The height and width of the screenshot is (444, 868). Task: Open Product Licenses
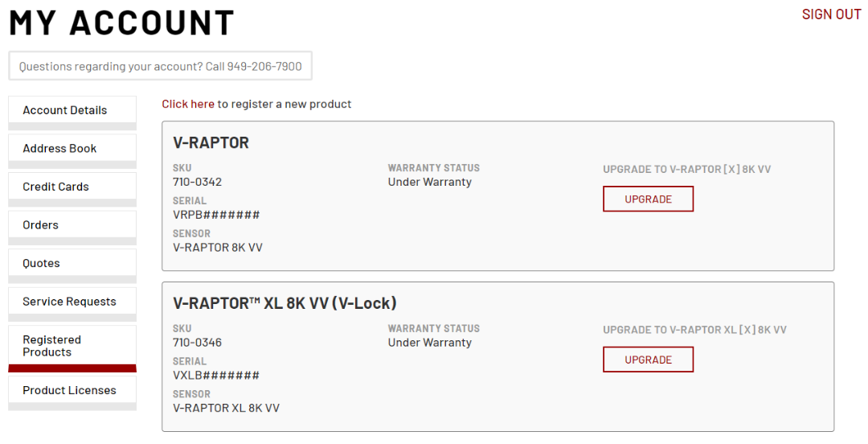point(72,390)
